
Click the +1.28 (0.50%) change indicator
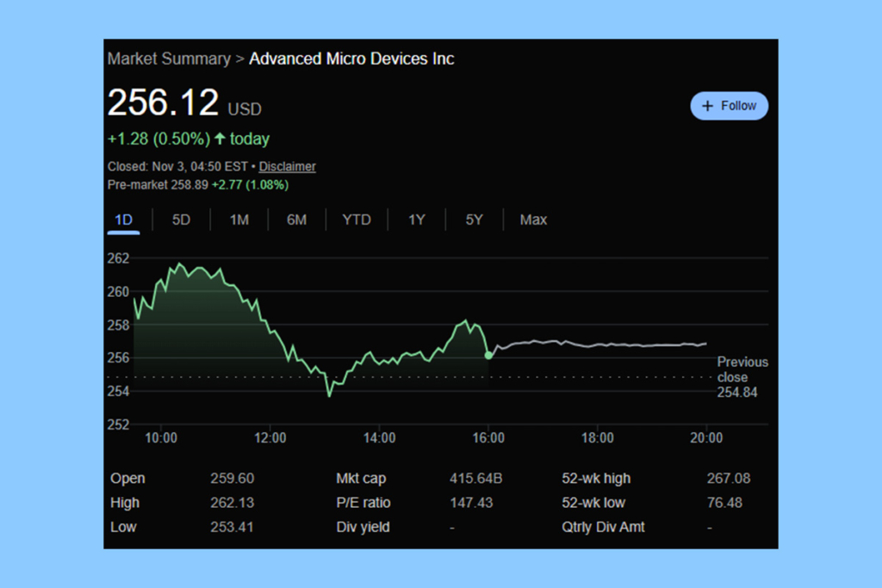coord(158,138)
